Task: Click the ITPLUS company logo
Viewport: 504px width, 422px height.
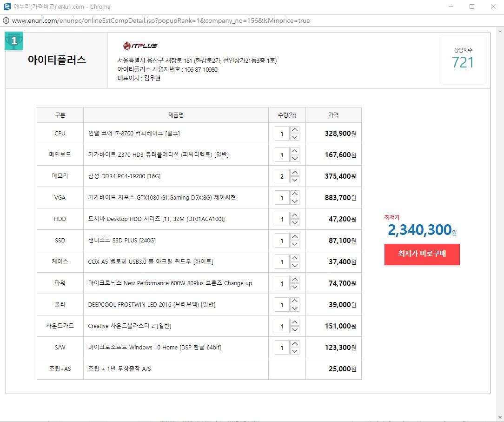Action: 140,46
